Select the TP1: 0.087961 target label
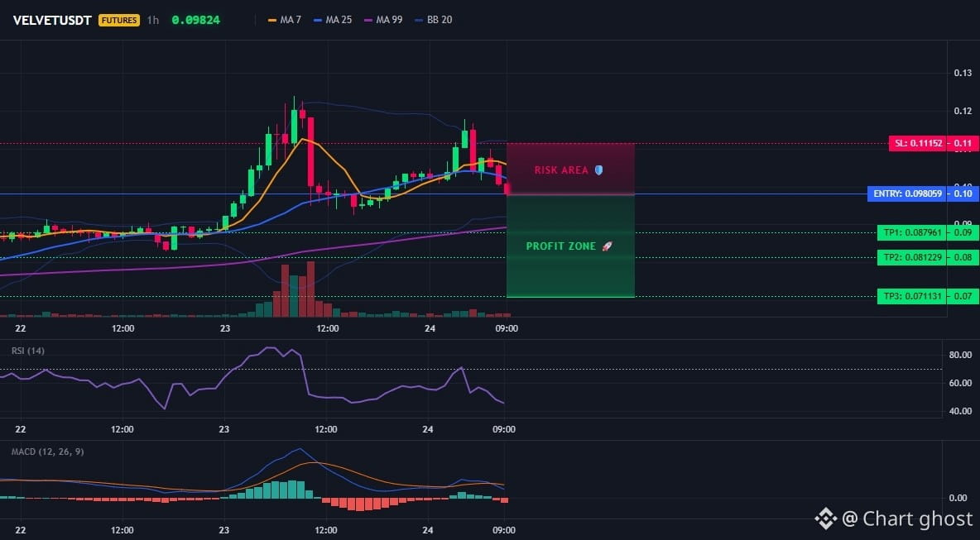Image resolution: width=980 pixels, height=540 pixels. 912,233
